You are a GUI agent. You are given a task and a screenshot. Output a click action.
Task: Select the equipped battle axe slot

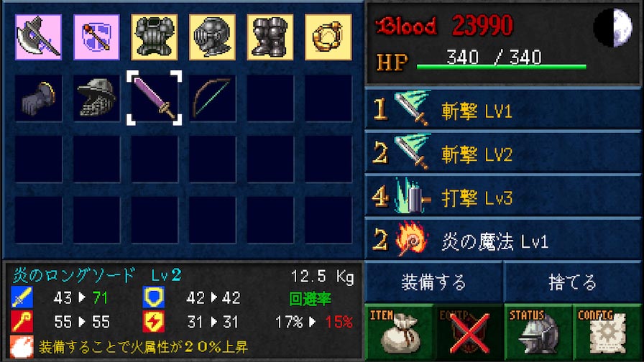point(39,37)
